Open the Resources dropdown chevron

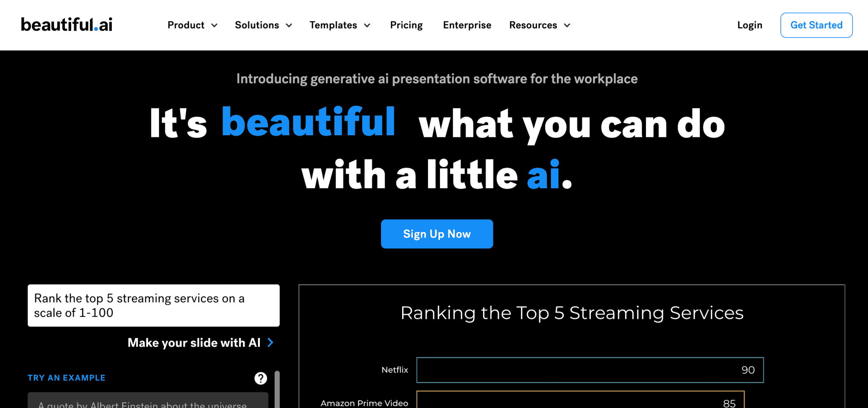(567, 25)
